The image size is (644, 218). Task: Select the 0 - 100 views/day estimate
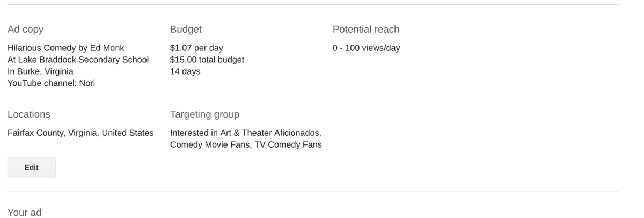click(x=367, y=48)
